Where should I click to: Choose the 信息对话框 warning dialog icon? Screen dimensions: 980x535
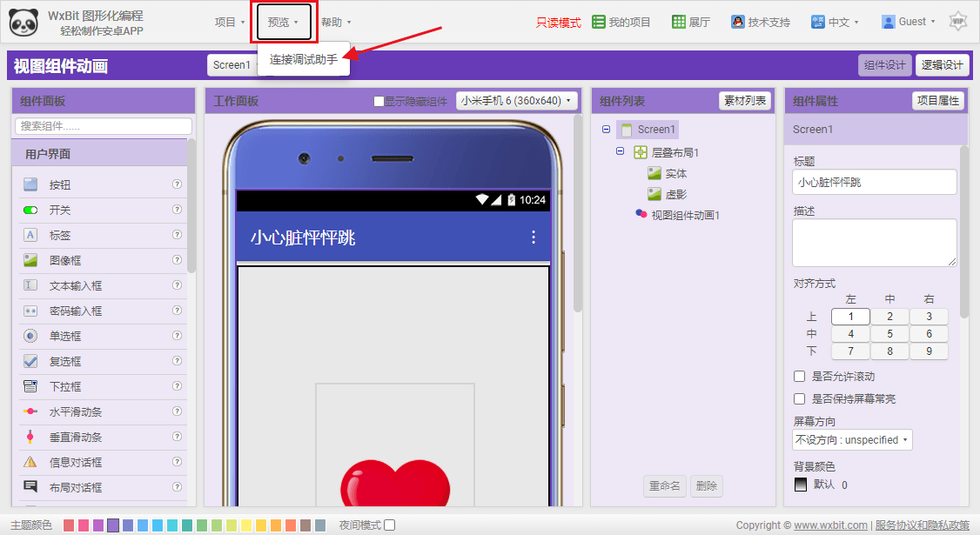pyautogui.click(x=30, y=462)
